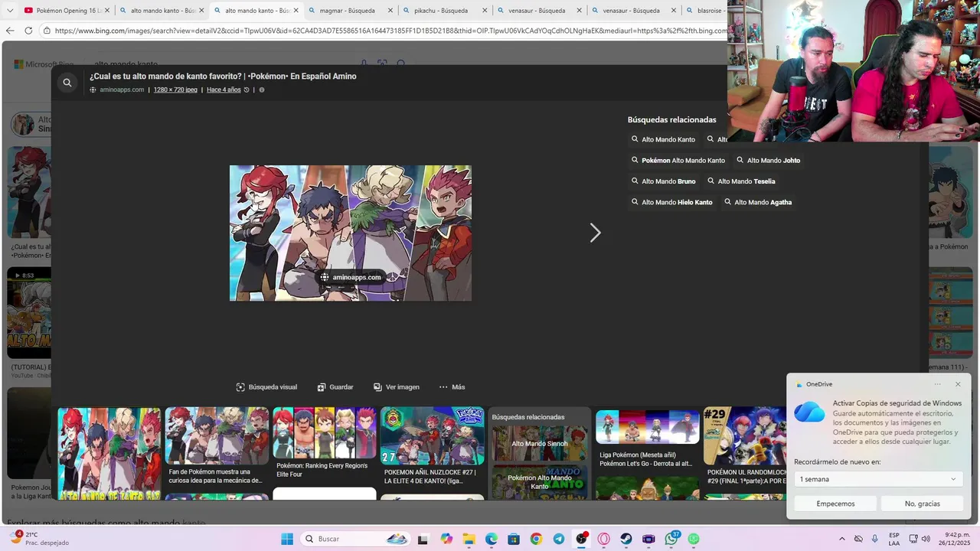Viewport: 980px width, 551px height.
Task: Open full picture via Ver imagen
Action: click(x=397, y=387)
